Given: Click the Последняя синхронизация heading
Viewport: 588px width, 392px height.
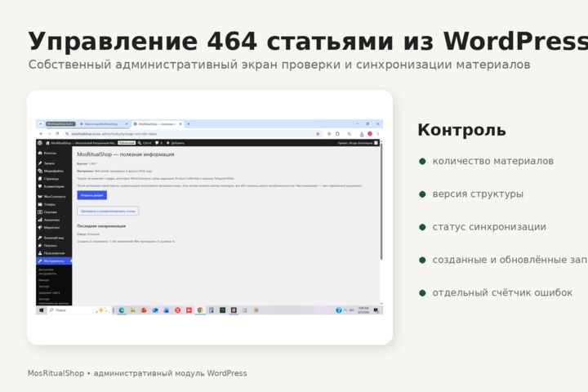Looking at the screenshot, I should (101, 226).
